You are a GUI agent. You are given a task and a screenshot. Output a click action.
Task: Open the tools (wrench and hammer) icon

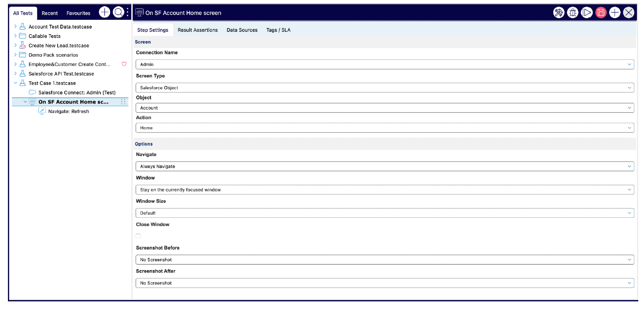pos(559,13)
